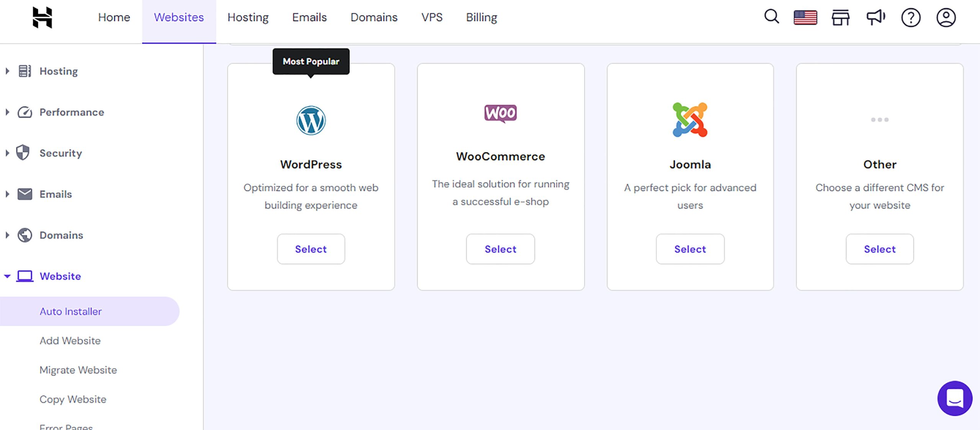Switch to Hosting in top navigation
The image size is (980, 430).
click(248, 18)
